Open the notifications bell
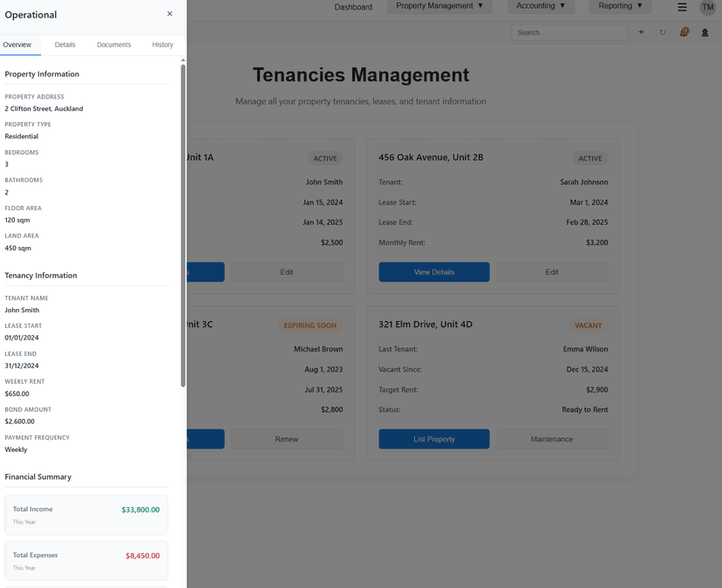The height and width of the screenshot is (588, 722). tap(685, 31)
